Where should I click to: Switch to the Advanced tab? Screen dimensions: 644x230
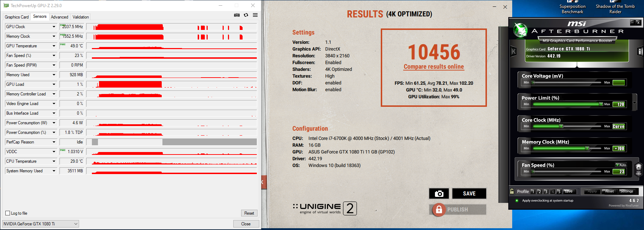tap(59, 17)
